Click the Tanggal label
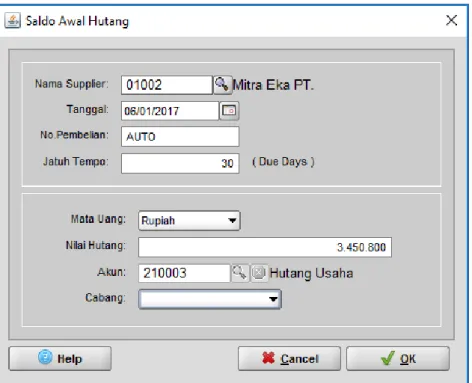This screenshot has height=383, width=472. (88, 109)
